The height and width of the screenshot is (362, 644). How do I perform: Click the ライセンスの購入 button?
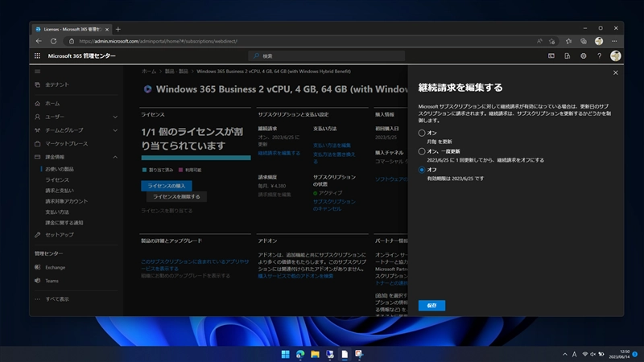tap(167, 186)
